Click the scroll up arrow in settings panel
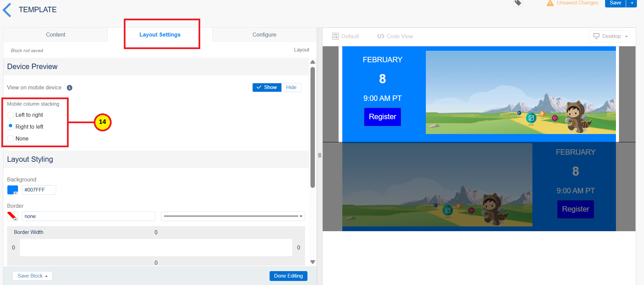Screen dimensions: 644x285 tap(313, 62)
